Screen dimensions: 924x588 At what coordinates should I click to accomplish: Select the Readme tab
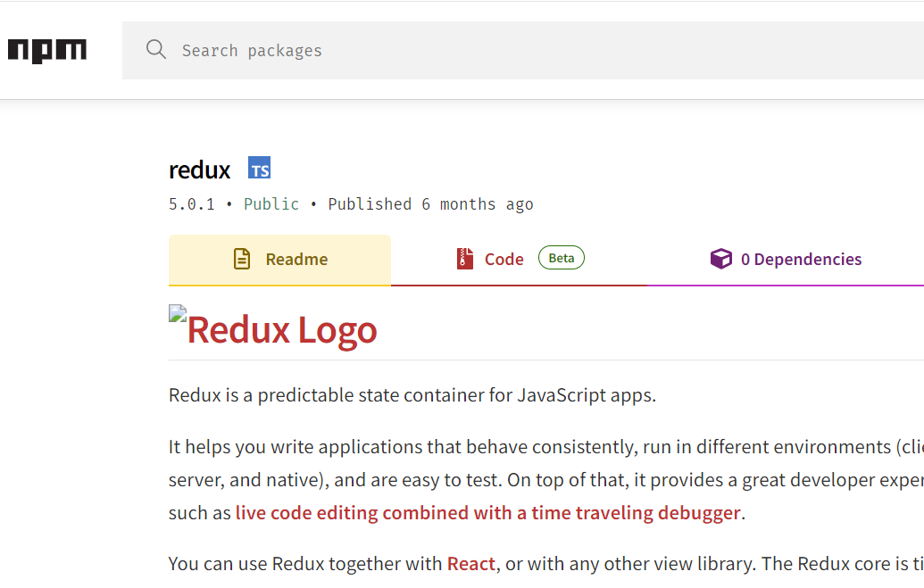click(280, 260)
